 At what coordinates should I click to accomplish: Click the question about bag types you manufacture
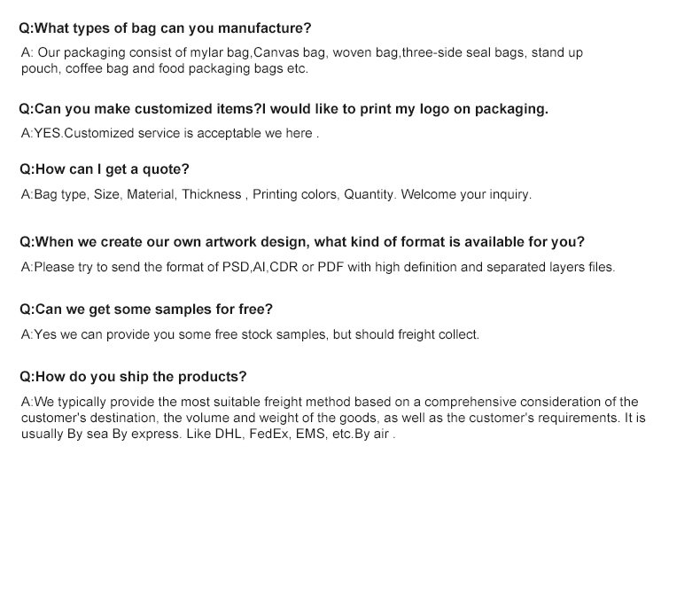tap(165, 29)
